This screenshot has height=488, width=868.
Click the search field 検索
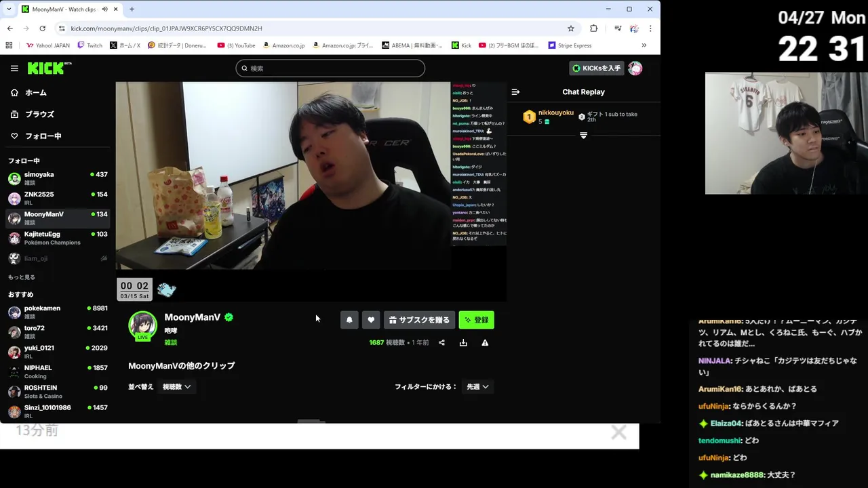tap(330, 68)
